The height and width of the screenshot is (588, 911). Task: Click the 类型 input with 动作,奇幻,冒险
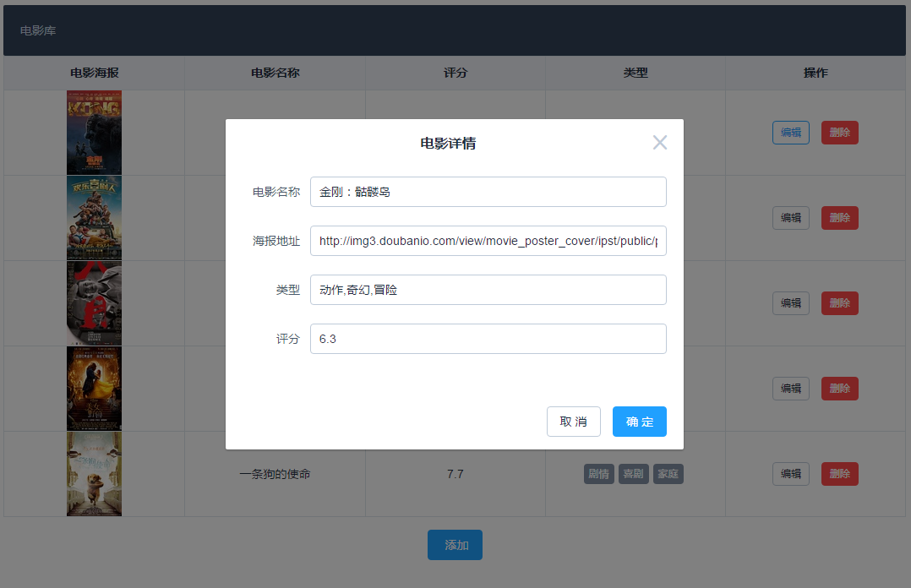488,289
